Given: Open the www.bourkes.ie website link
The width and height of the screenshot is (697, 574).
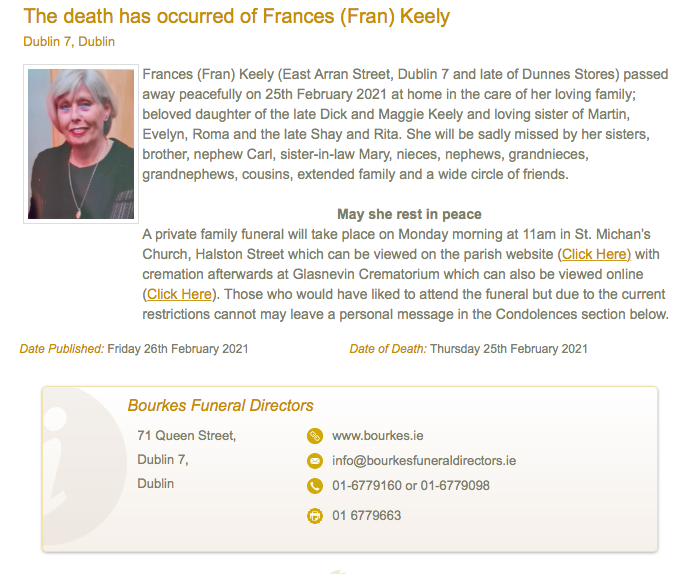Looking at the screenshot, I should point(377,436).
